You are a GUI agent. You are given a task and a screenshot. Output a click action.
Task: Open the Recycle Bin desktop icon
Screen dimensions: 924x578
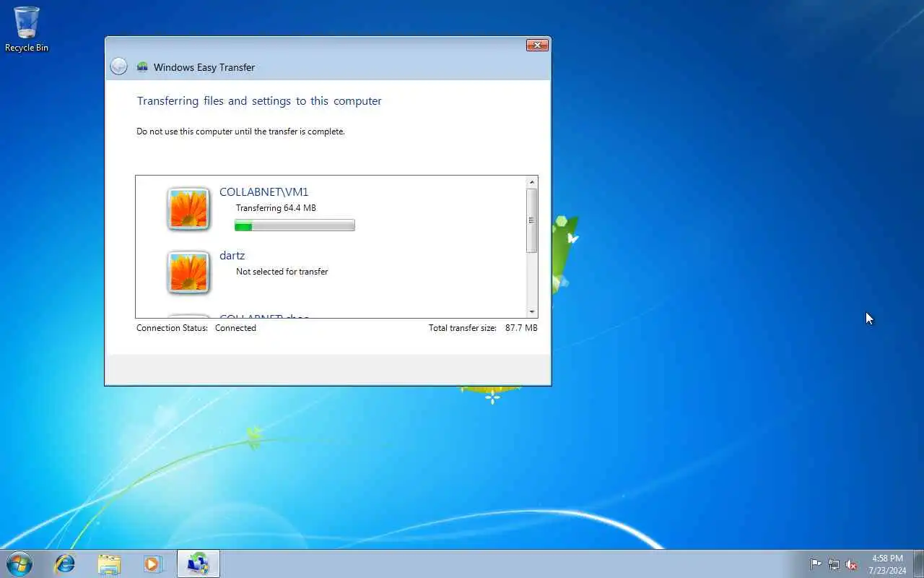pyautogui.click(x=27, y=29)
